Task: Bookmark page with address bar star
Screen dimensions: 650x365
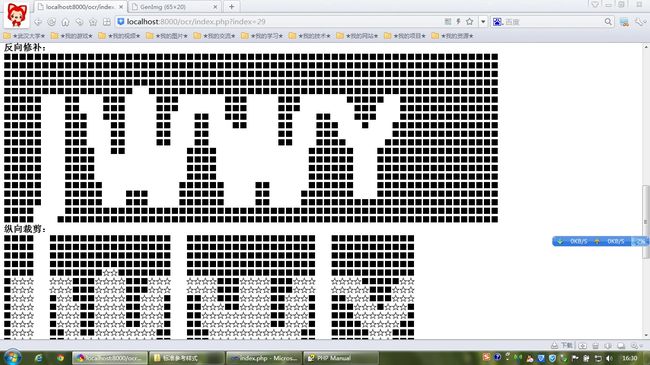Action: (x=470, y=22)
